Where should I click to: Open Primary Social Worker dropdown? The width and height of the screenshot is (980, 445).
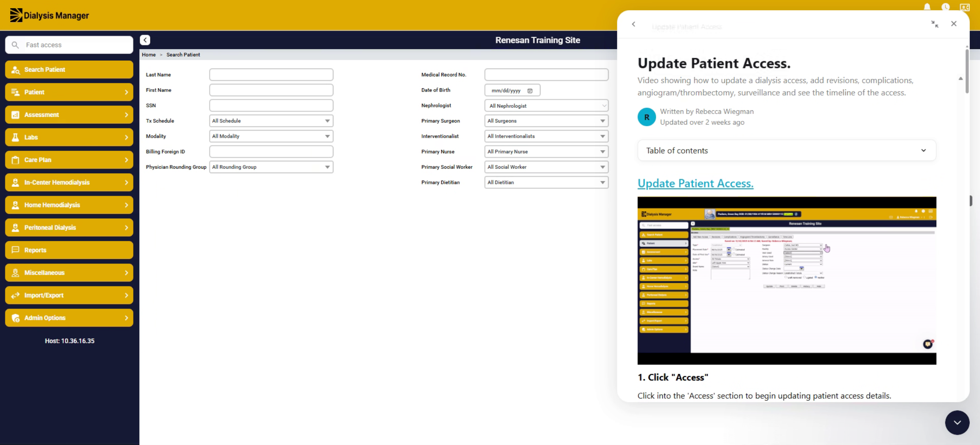[x=546, y=167]
